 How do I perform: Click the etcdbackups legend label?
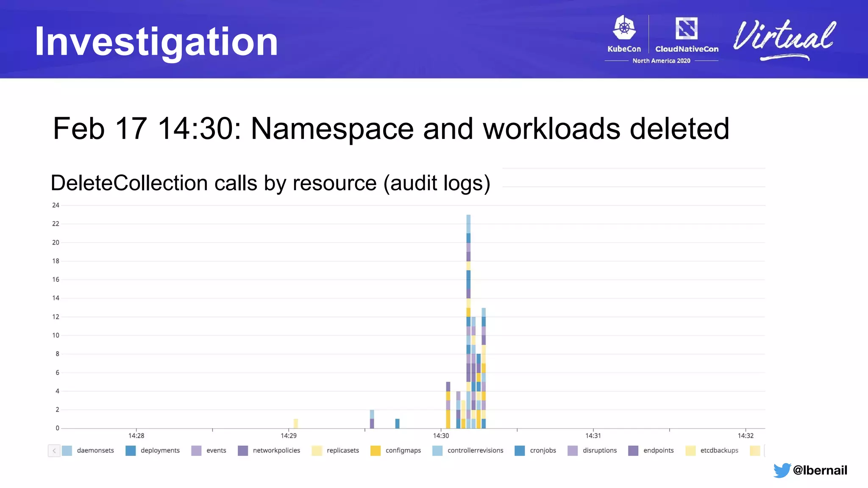point(719,451)
